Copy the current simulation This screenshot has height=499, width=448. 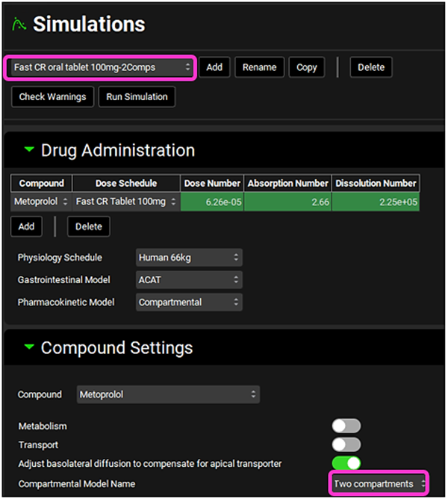coord(307,67)
